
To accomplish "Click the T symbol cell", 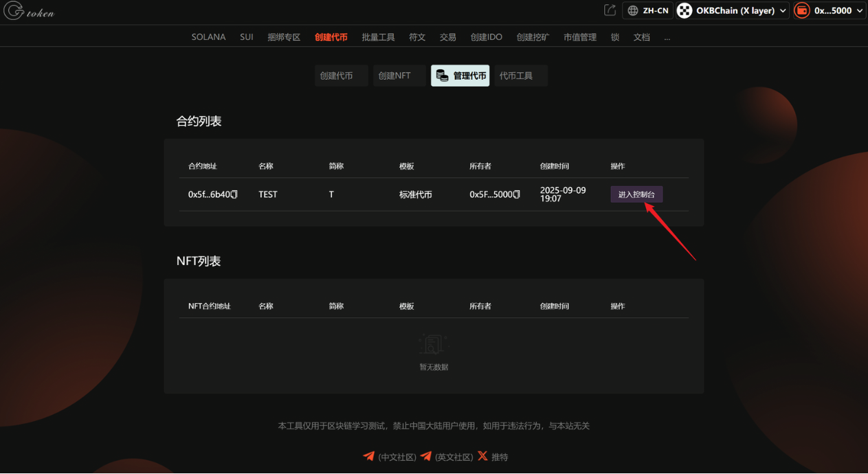I will click(331, 194).
